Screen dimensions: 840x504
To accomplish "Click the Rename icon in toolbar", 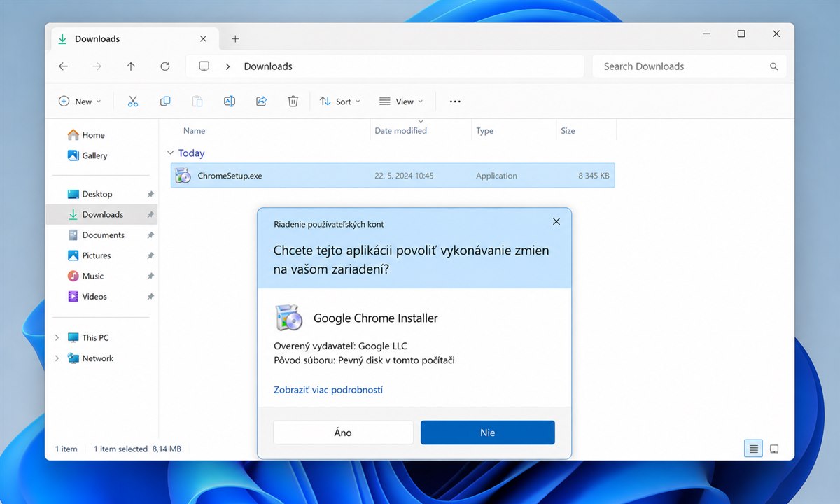I will click(229, 101).
